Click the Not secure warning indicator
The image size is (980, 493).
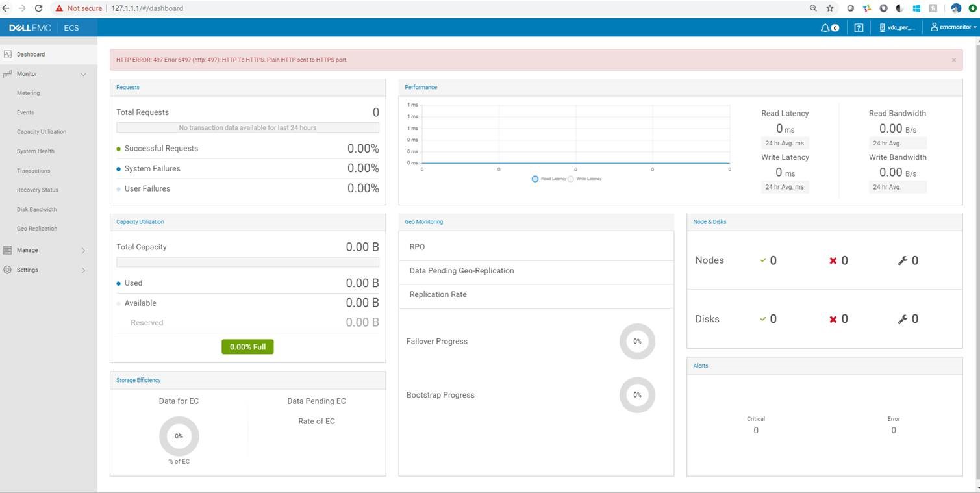pyautogui.click(x=79, y=8)
